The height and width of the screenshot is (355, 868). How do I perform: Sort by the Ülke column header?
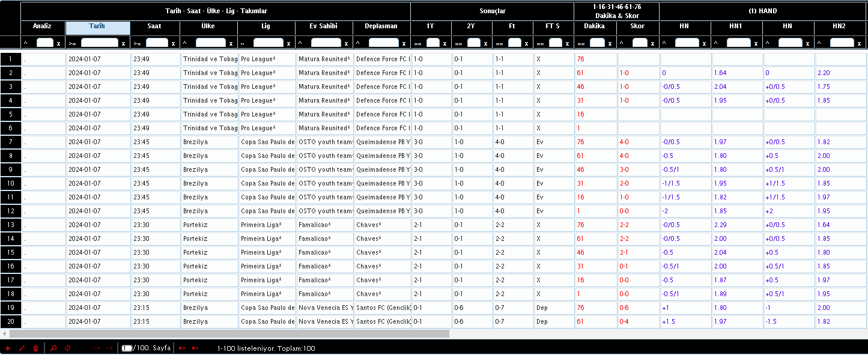(x=208, y=28)
